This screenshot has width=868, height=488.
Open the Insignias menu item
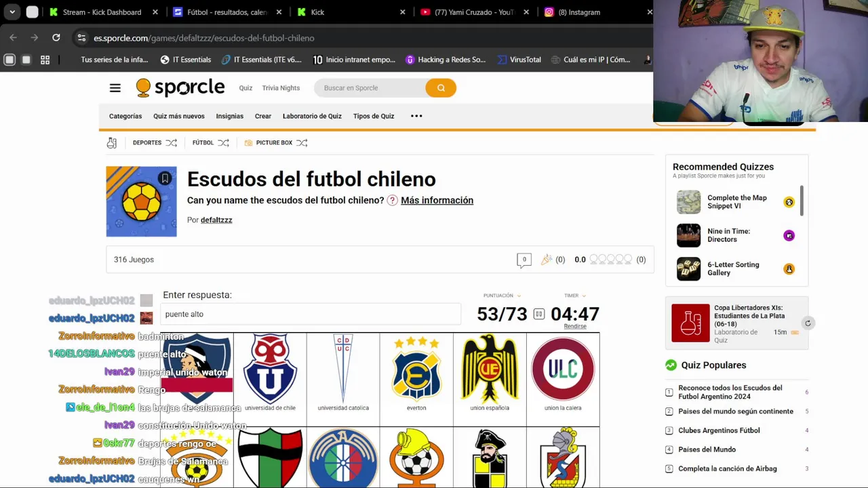[230, 116]
